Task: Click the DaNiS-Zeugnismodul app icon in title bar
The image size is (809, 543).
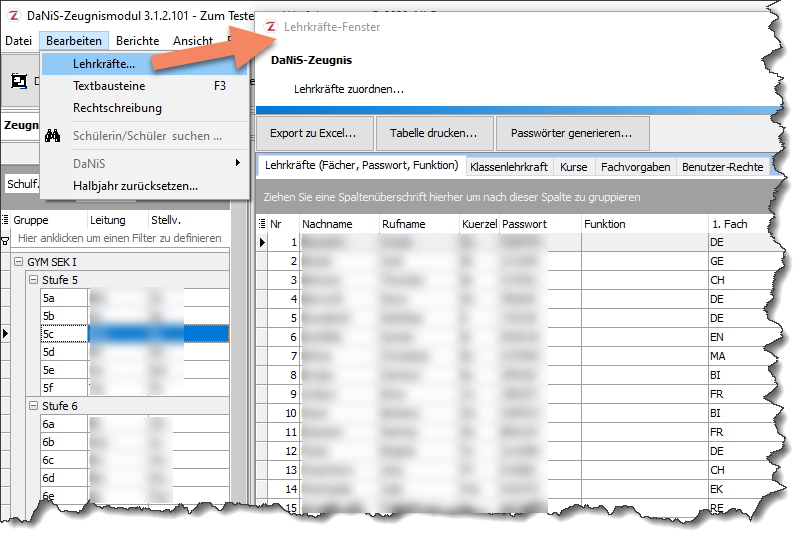Action: [x=14, y=15]
